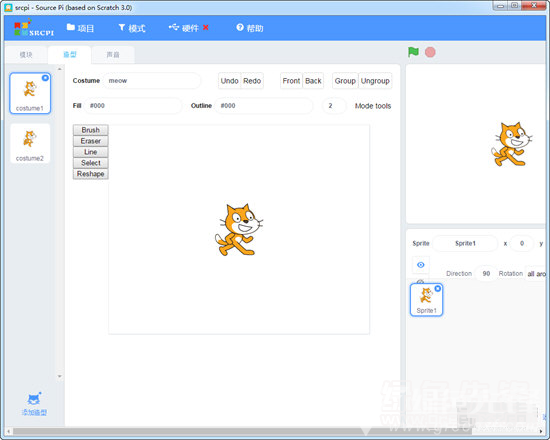Open the 帮助 help menu

(250, 28)
